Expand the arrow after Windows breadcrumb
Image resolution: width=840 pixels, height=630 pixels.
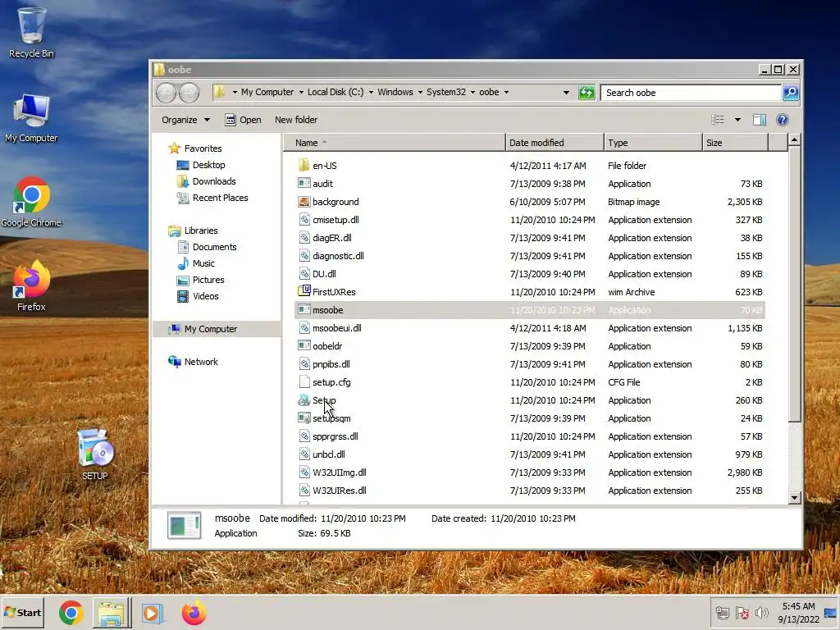pyautogui.click(x=420, y=92)
